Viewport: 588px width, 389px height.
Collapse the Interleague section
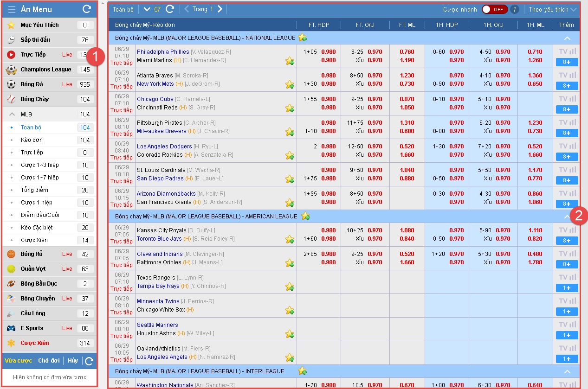click(x=567, y=371)
